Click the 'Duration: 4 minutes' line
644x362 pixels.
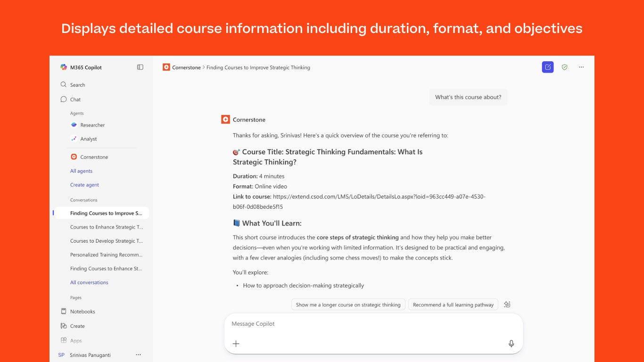(x=259, y=176)
